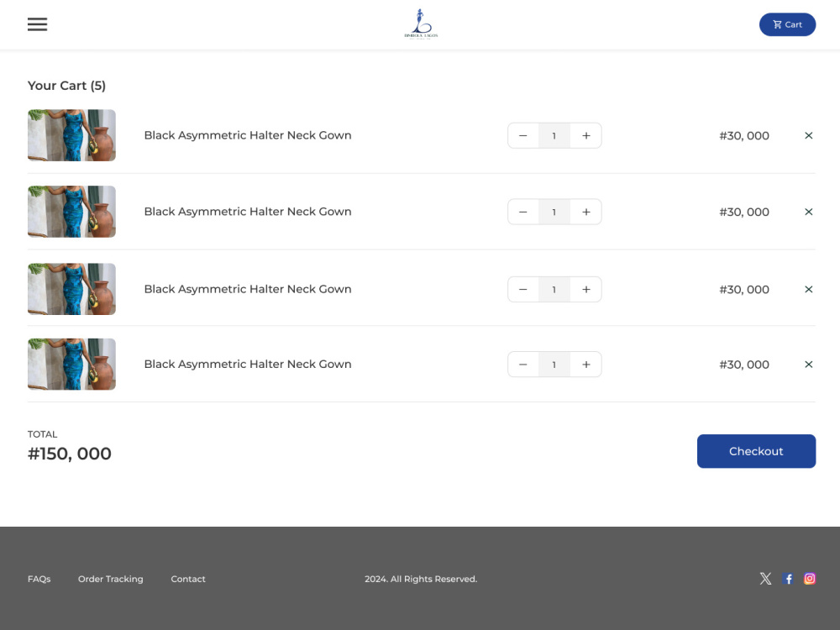Remove the third cart item with its X icon
Image resolution: width=840 pixels, height=630 pixels.
[808, 289]
